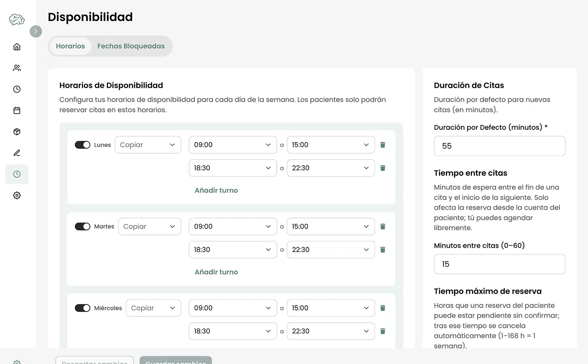Focus the Duración por Defecto field
The height and width of the screenshot is (364, 588).
(x=499, y=146)
